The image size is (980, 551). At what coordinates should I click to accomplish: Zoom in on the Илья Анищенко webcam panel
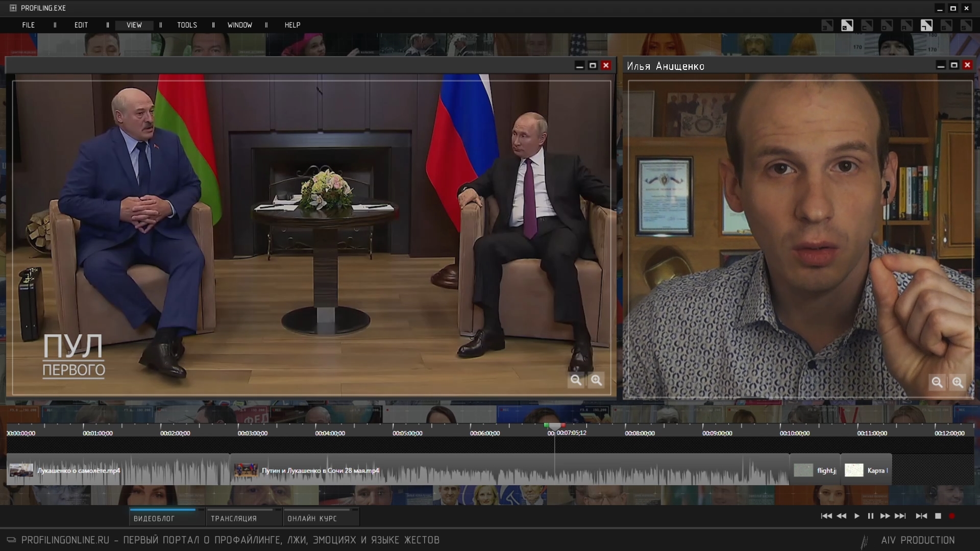958,382
